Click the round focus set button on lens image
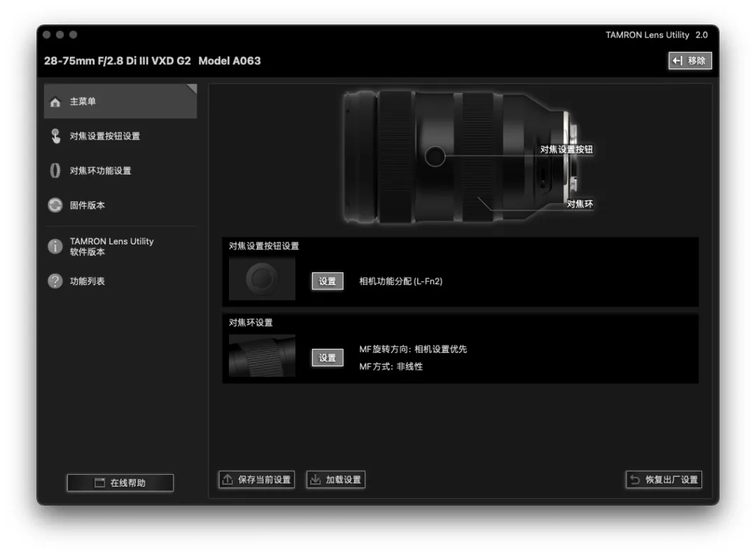Screen dimensions: 756x554 pyautogui.click(x=435, y=156)
